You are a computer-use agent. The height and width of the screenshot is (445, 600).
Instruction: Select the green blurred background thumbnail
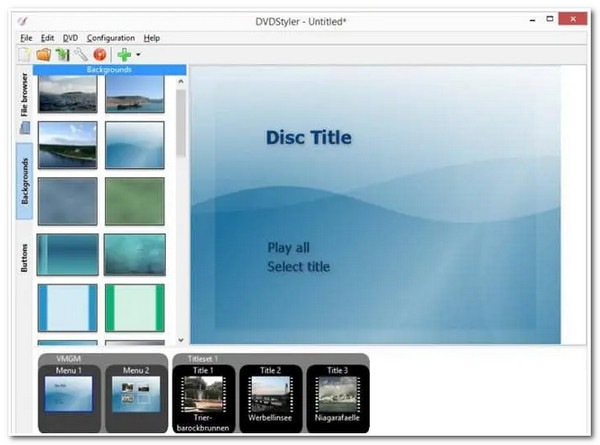tap(135, 201)
